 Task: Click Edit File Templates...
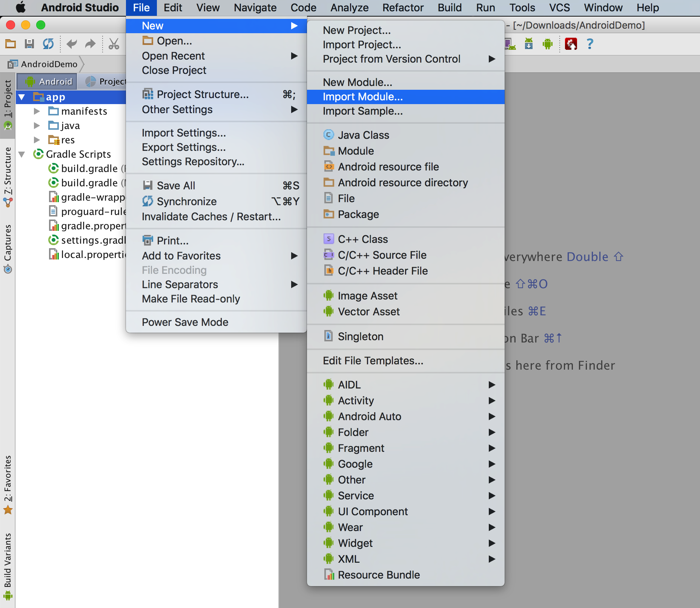[406, 361]
